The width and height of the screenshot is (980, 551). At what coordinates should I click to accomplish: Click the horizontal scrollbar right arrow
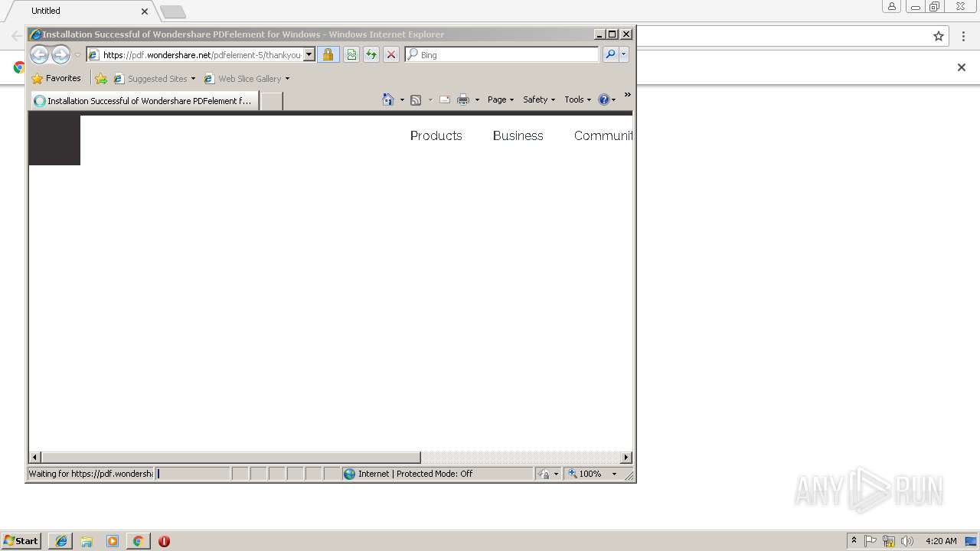pos(626,458)
